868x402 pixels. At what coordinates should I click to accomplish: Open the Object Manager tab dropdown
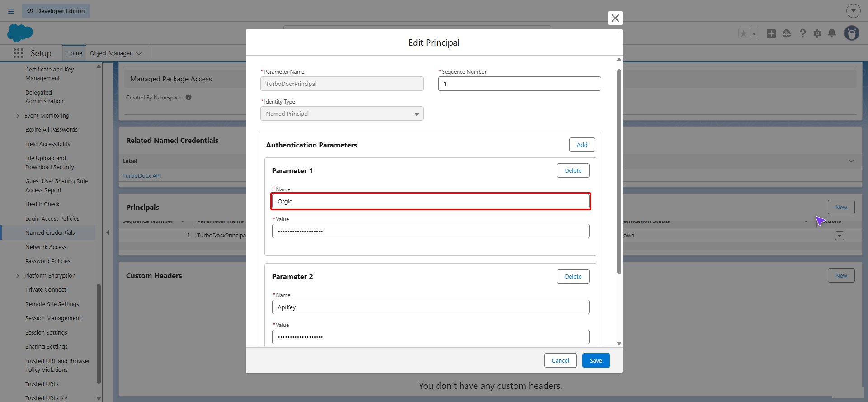pos(139,53)
